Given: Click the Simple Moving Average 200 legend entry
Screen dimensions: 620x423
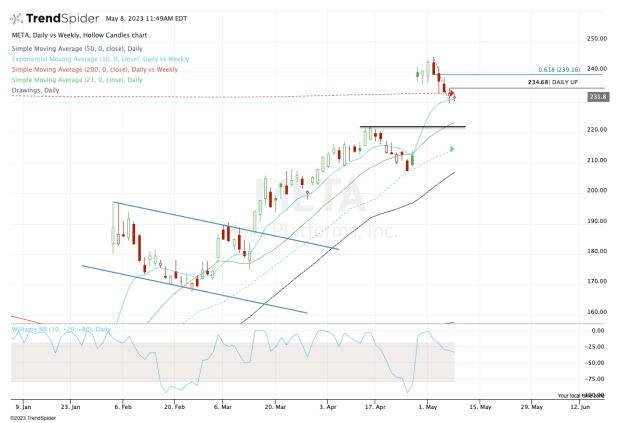Looking at the screenshot, I should (95, 69).
